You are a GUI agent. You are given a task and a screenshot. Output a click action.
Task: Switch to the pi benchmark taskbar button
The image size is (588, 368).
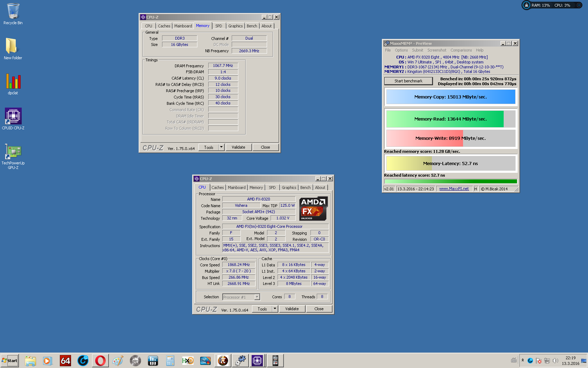tap(223, 361)
